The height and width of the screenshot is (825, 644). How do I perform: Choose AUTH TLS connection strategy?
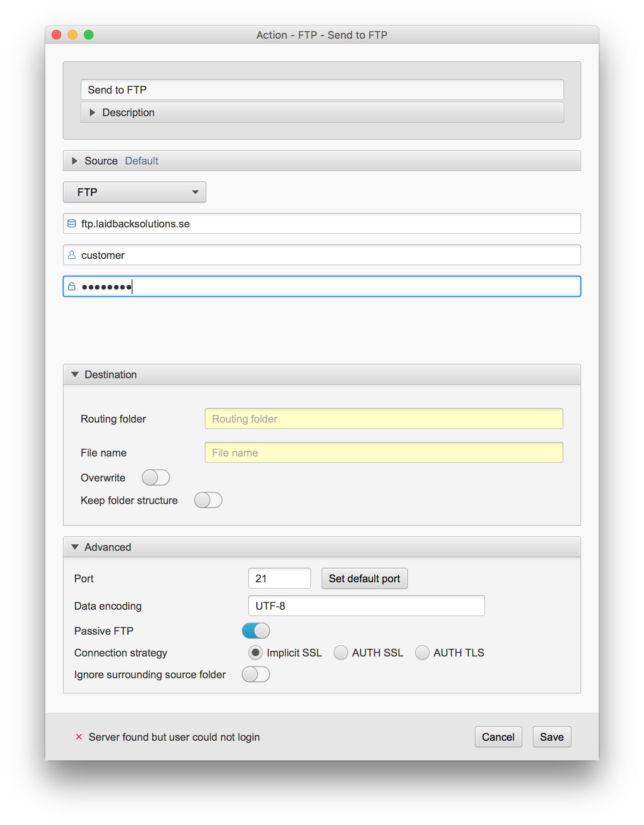coord(422,652)
